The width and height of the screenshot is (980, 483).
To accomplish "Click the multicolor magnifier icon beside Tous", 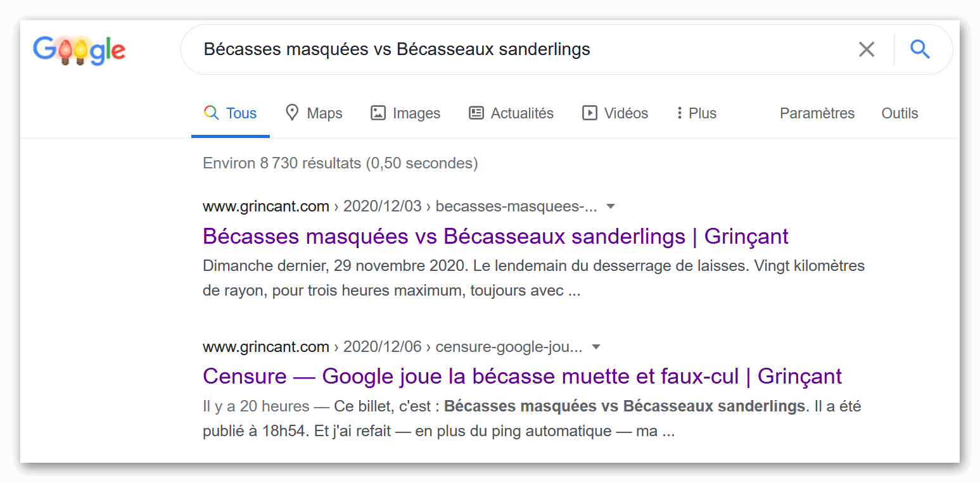I will [211, 113].
